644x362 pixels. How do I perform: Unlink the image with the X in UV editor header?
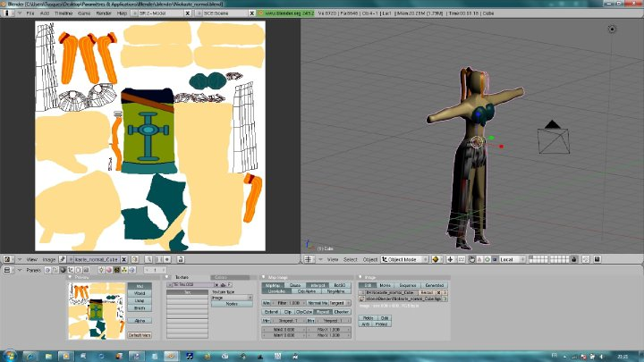point(124,259)
